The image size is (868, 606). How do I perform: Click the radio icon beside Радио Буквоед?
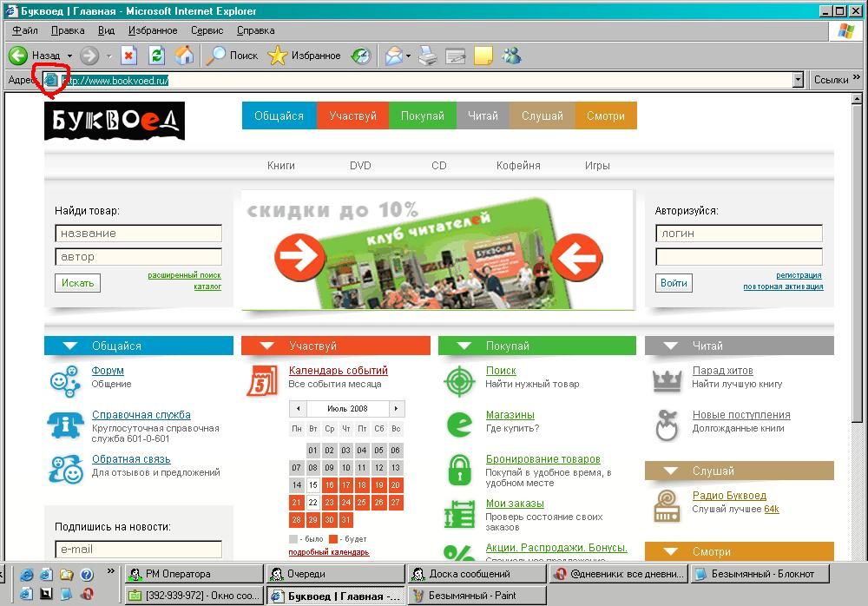(x=667, y=506)
